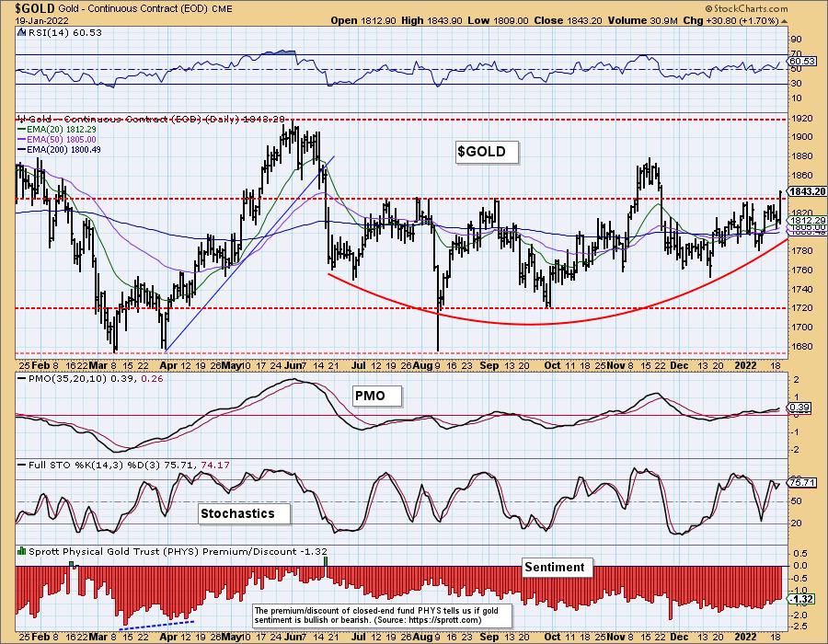Click the 60.53 RSI value tag on axis

pyautogui.click(x=800, y=62)
